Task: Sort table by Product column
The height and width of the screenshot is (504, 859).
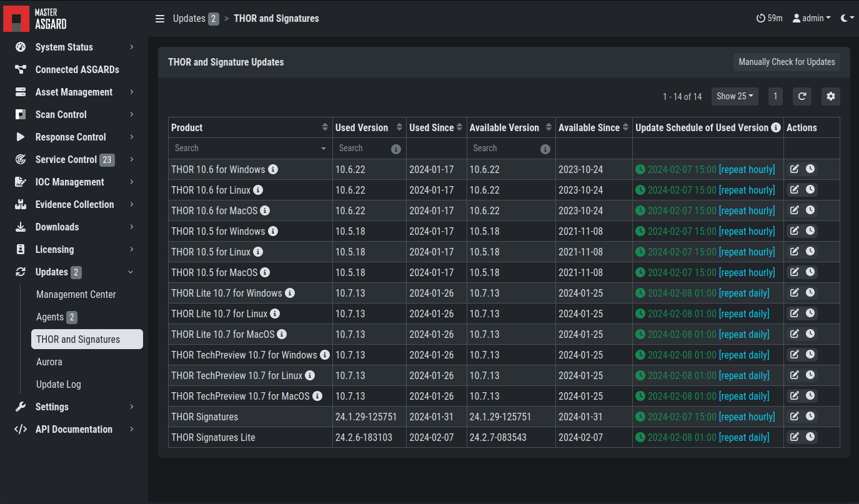Action: click(x=325, y=127)
